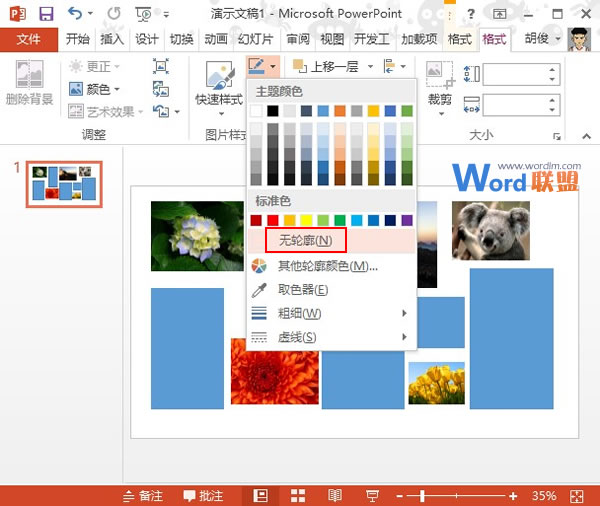The height and width of the screenshot is (506, 600).
Task: Open size dialog launcher in 大小 group
Action: [557, 136]
